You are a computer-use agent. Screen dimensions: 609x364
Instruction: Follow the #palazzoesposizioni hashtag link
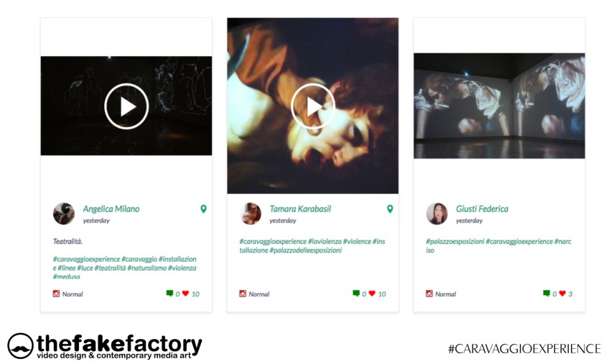(x=455, y=241)
